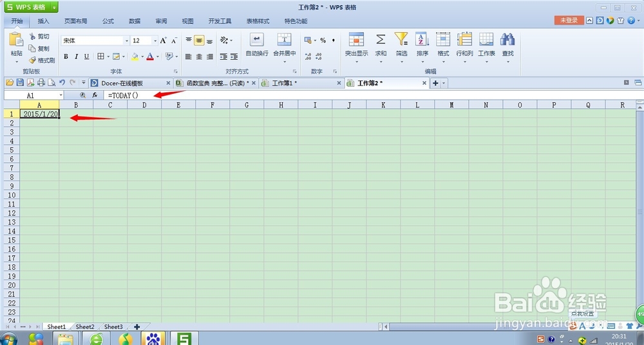Toggle bottom vertical alignment
Viewport: 644px width, 345px height.
pos(209,41)
